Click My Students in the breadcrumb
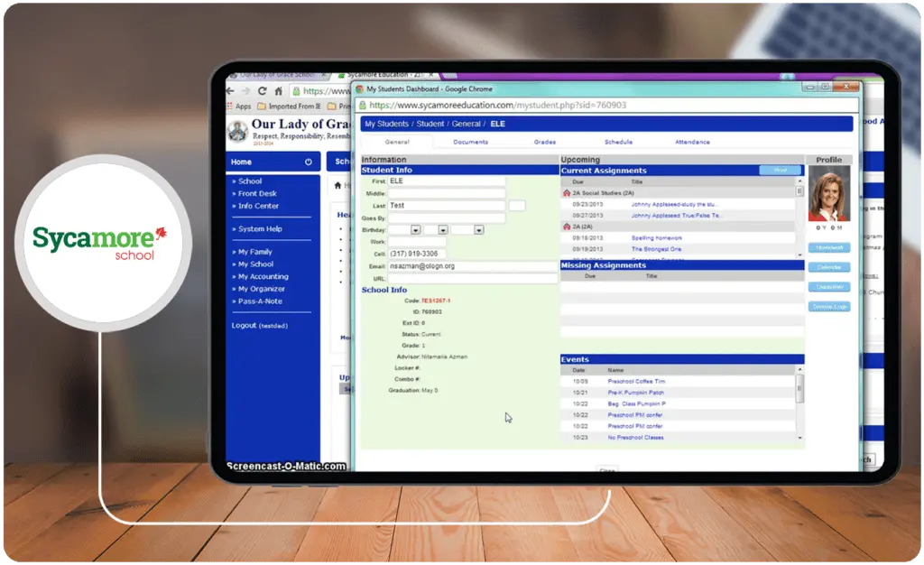The width and height of the screenshot is (924, 565). point(386,124)
